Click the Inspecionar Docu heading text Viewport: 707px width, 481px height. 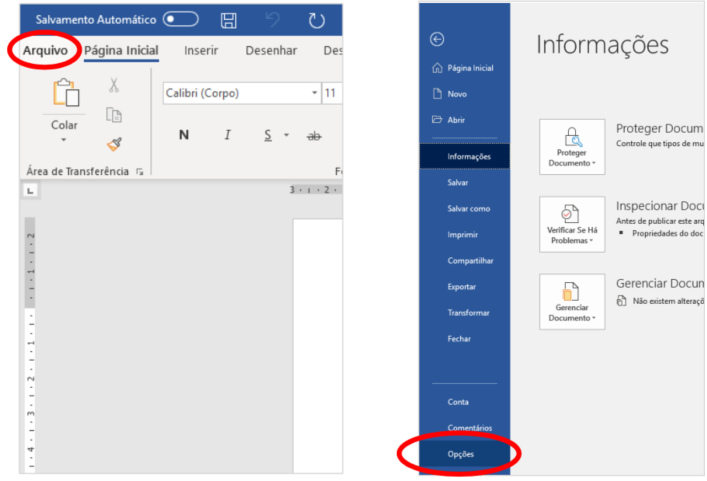(659, 206)
